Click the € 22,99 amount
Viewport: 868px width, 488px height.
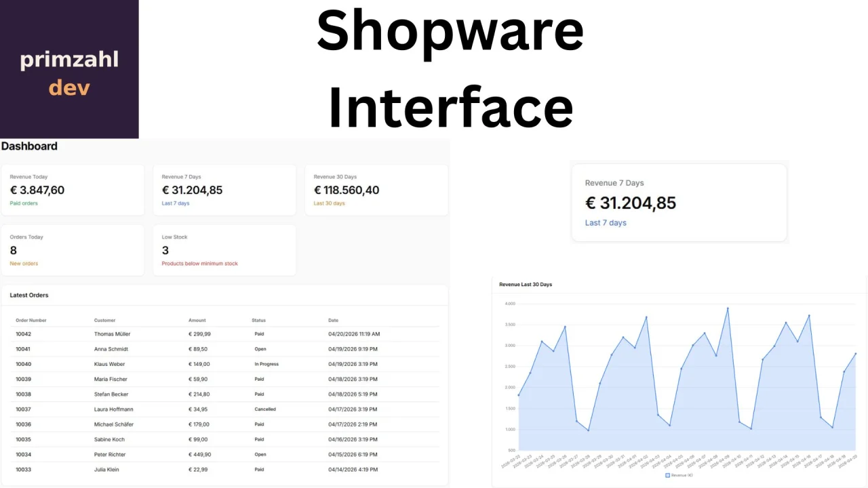[198, 470]
